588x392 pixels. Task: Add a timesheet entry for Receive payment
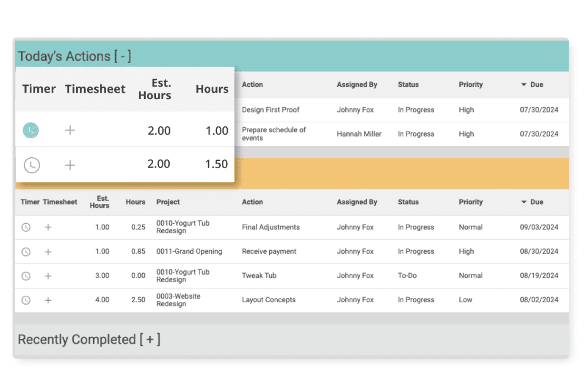click(48, 252)
